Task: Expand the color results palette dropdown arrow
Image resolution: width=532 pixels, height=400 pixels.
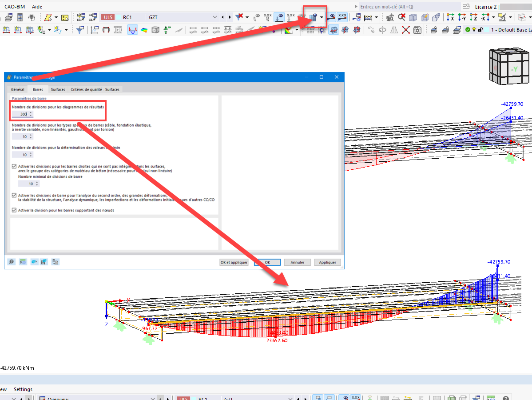Action: click(297, 30)
